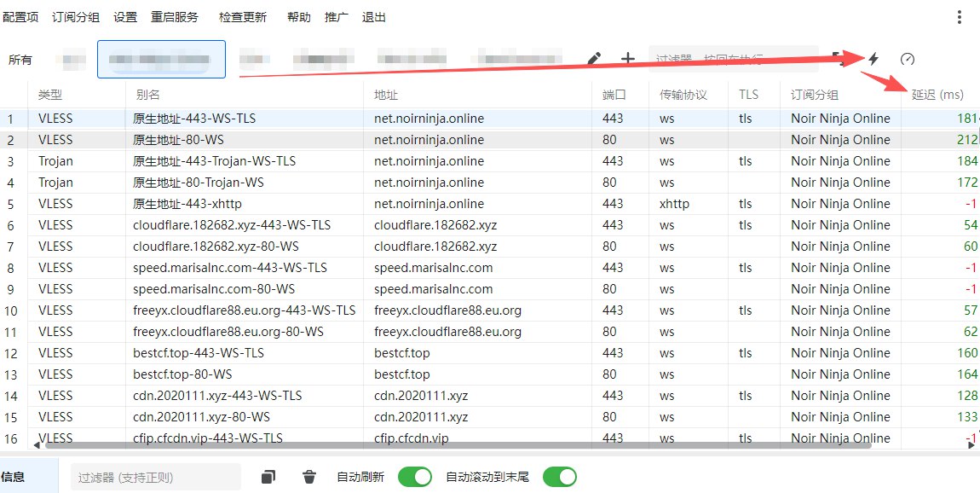
Task: Click the speedometer speed test icon
Action: click(908, 59)
